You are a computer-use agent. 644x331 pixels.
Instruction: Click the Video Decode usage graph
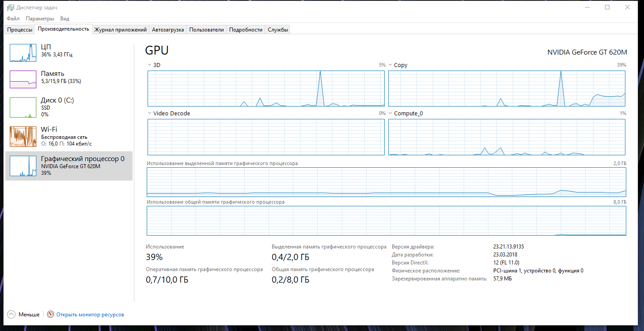coord(266,137)
